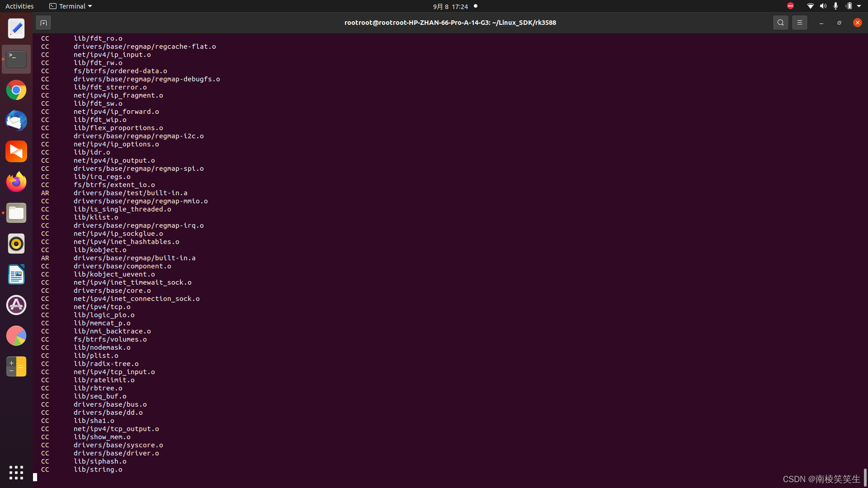Screen dimensions: 868x488
Task: Launch Google Chrome from the dock
Action: coord(16,90)
